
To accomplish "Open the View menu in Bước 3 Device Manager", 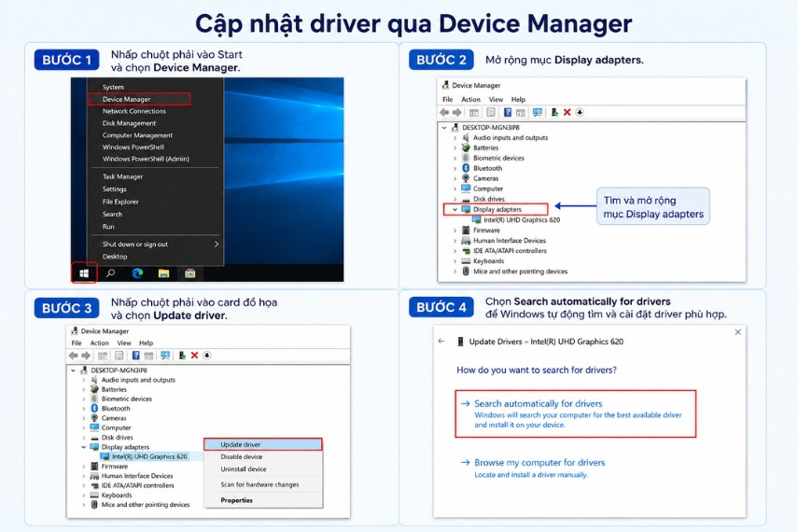I will [x=124, y=343].
